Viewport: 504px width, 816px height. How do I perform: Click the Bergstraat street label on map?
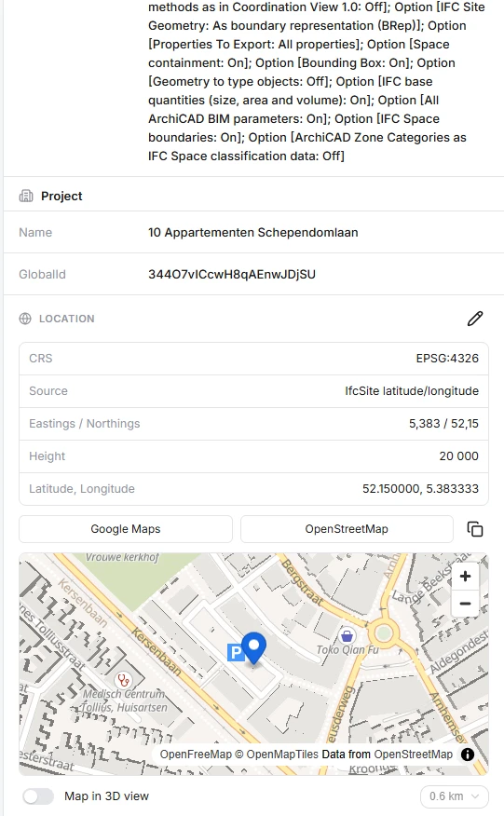[x=302, y=581]
